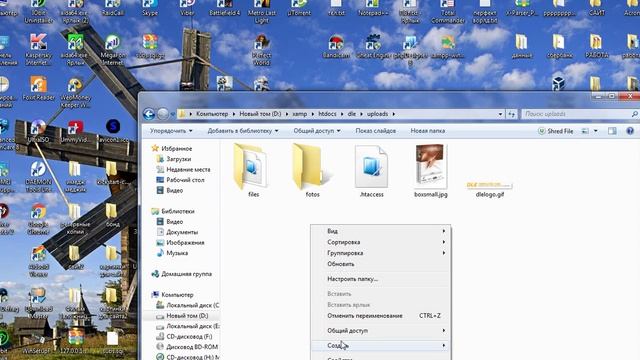Select the Foxit Reader desktop icon
This screenshot has height=360, width=640.
(x=38, y=88)
